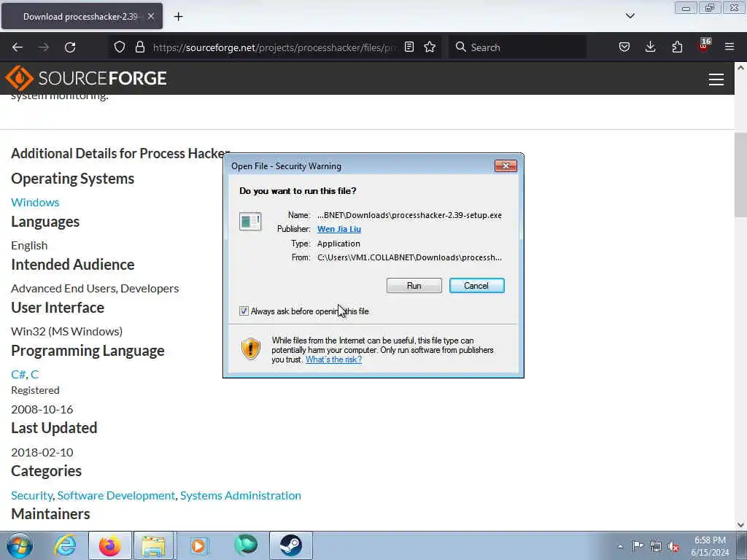The height and width of the screenshot is (560, 747).
Task: Open the Software Development category link
Action: 116,496
